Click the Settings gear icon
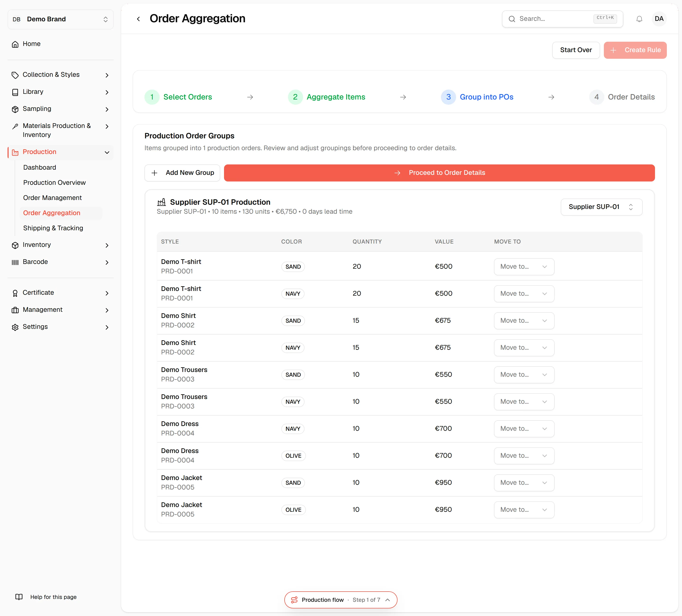The image size is (682, 616). [15, 327]
